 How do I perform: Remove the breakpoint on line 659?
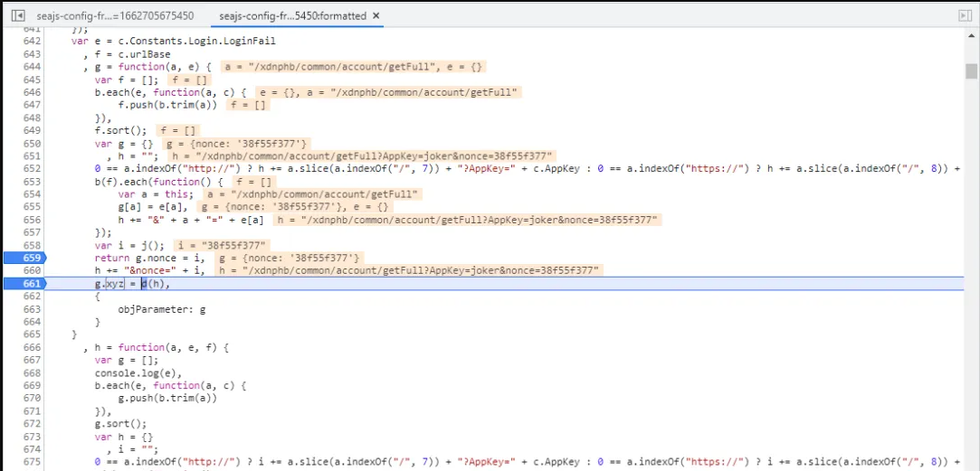[x=25, y=258]
